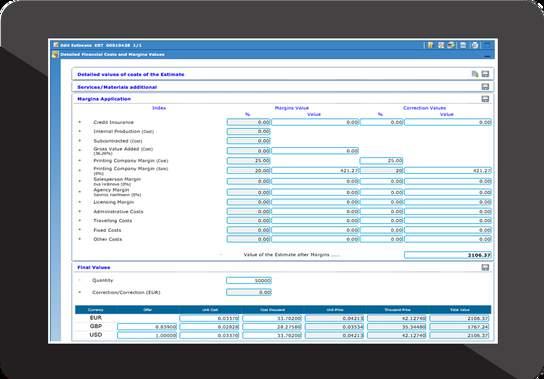The image size is (544, 379).
Task: Click Gross Value Added margin value field
Action: [x=315, y=151]
